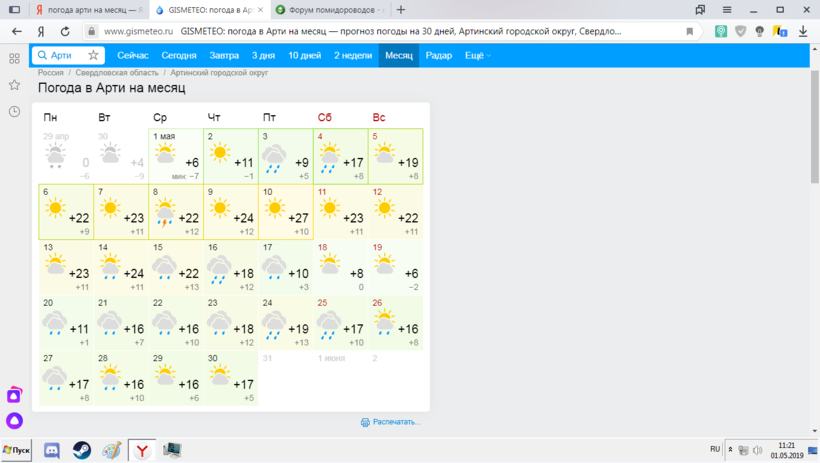This screenshot has width=820, height=463.
Task: Launch Discord from the taskbar
Action: (52, 450)
